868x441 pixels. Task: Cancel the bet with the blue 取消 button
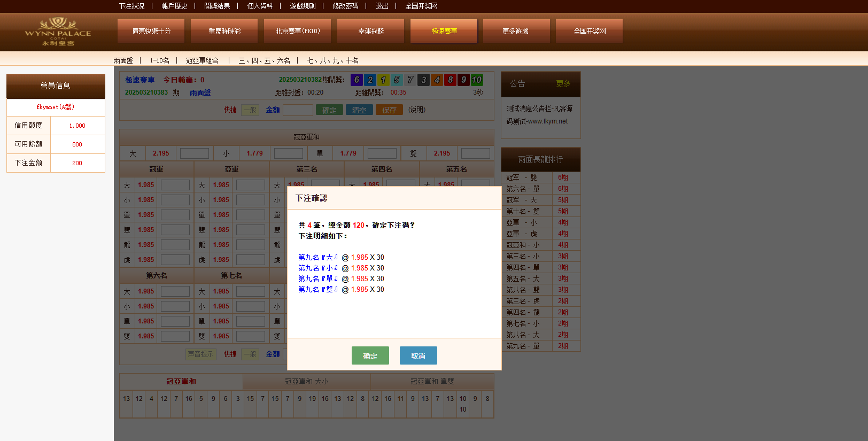tap(418, 355)
